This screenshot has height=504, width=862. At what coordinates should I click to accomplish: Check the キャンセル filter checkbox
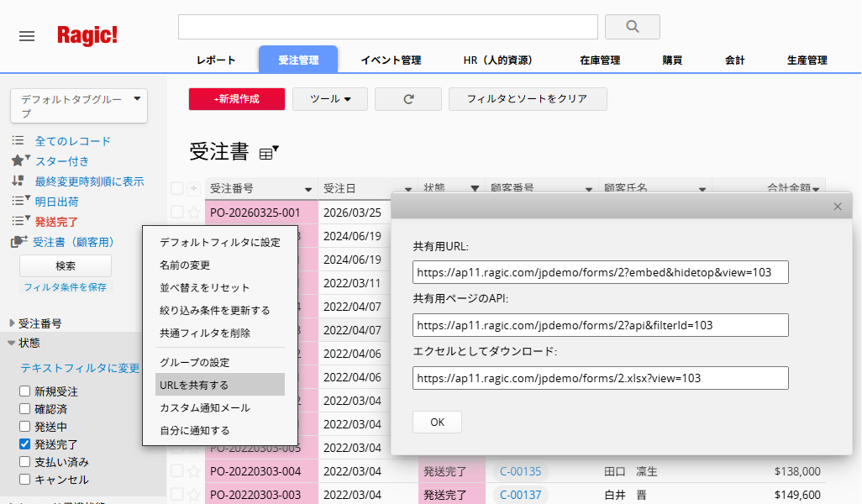(x=24, y=479)
